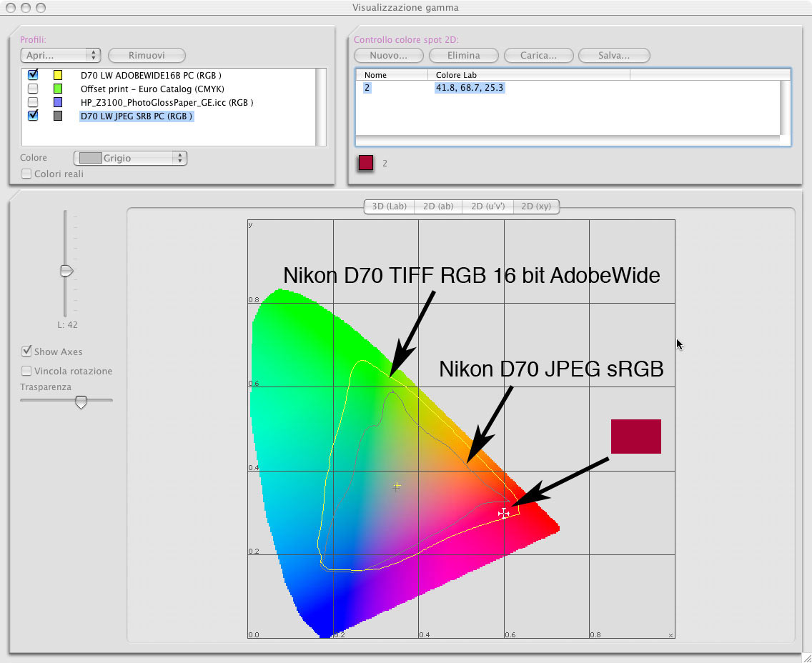Select the HP_Z3100_PhotoGlossPaper_GE.icc (RGB) row

click(167, 102)
